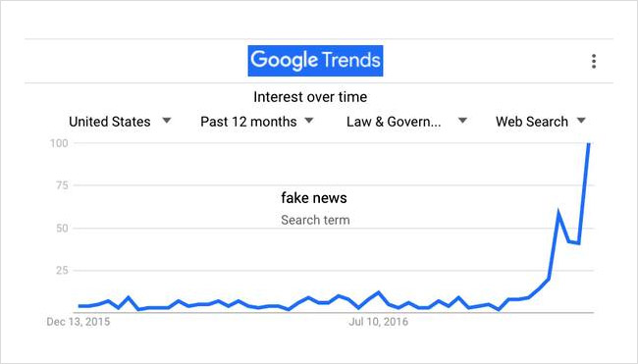Screen dimensions: 638x364
Task: Click the 100 value axis label
Action: coord(59,143)
